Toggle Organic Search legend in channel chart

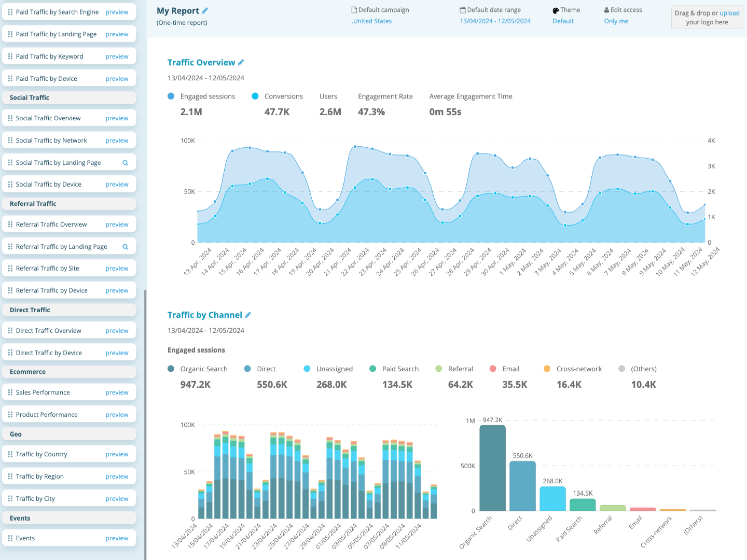[171, 369]
